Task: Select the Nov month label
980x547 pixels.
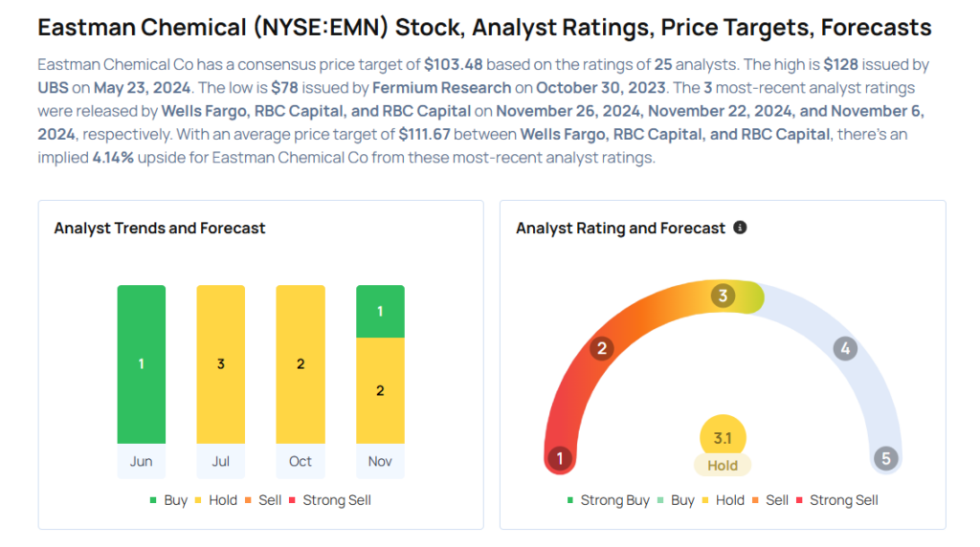Action: 380,461
